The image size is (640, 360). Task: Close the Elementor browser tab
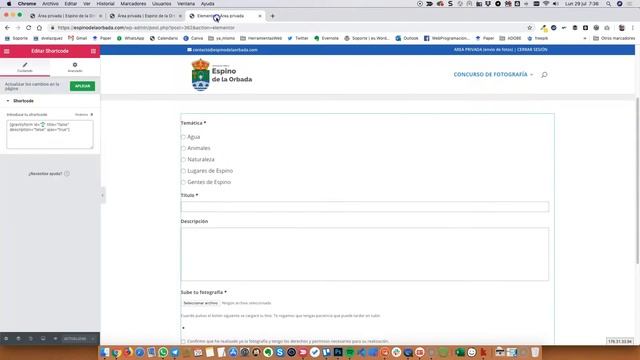(260, 16)
